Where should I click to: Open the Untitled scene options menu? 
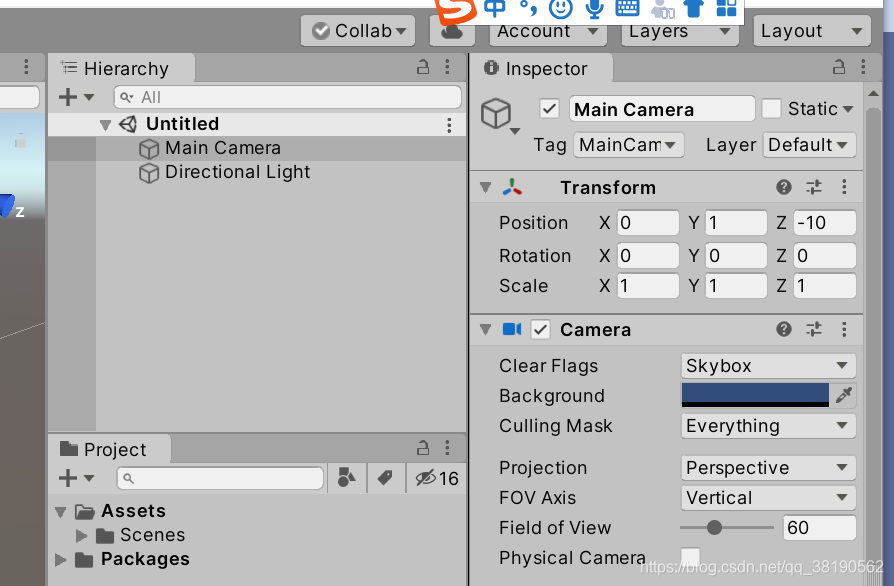coord(449,125)
